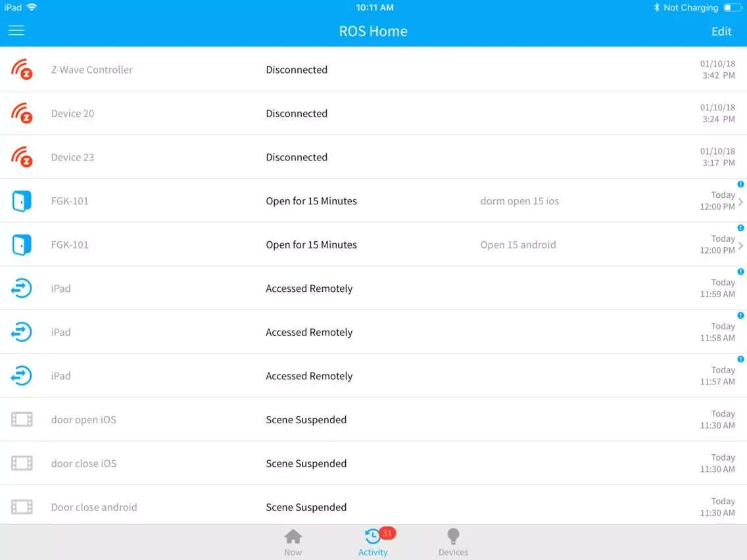This screenshot has width=747, height=560.
Task: Click scene filmstrip icon for door close iOS
Action: pyautogui.click(x=22, y=463)
